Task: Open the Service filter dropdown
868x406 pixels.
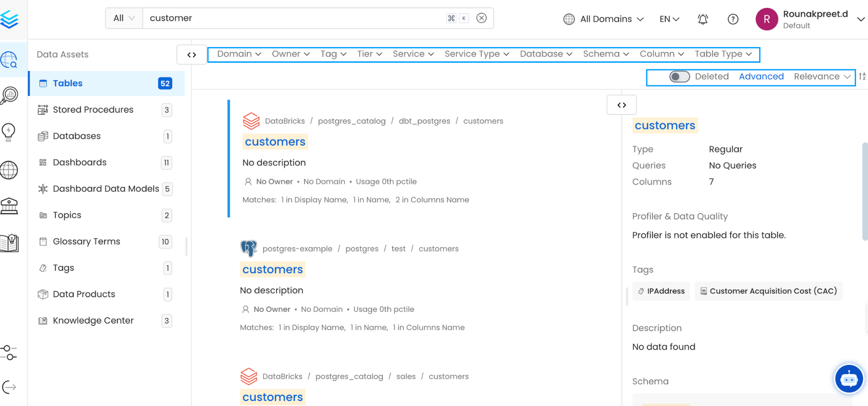Action: click(x=413, y=54)
